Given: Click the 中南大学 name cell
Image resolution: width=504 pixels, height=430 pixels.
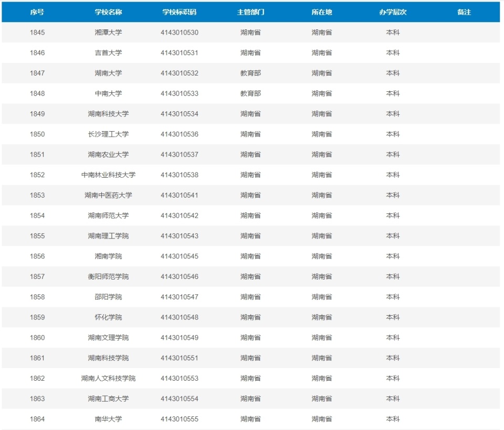Looking at the screenshot, I should point(108,93).
